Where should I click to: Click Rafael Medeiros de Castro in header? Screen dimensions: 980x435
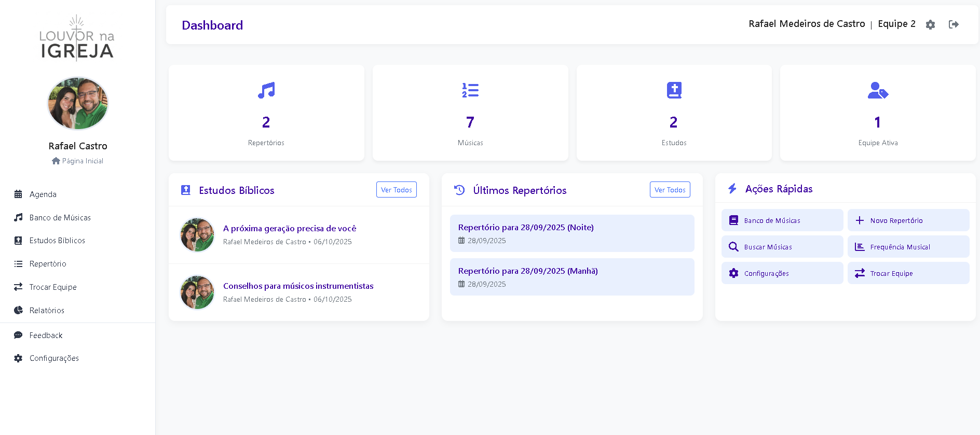[x=807, y=24]
